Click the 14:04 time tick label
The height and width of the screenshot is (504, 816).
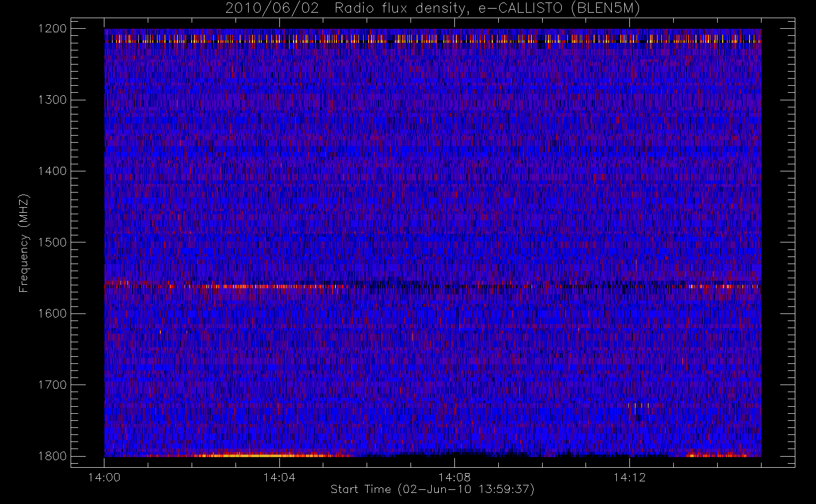[279, 477]
